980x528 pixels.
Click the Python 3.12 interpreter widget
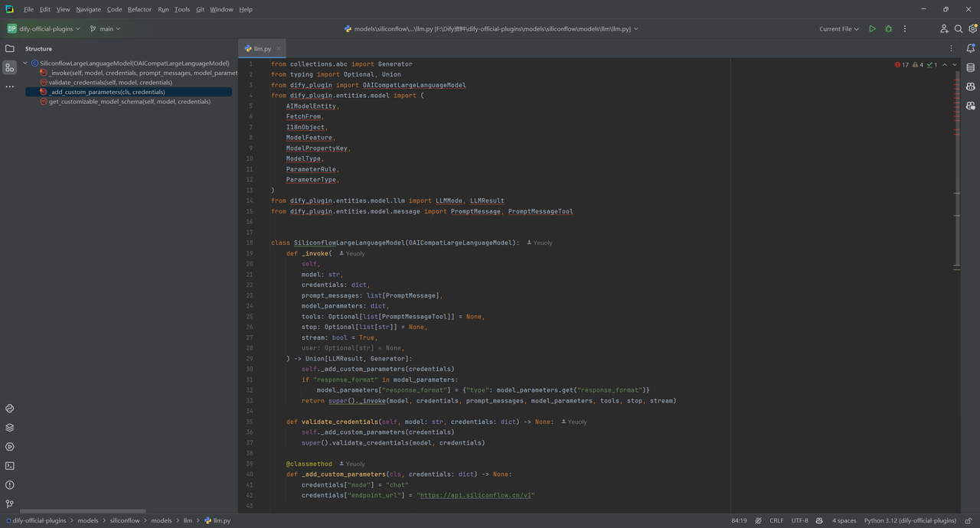click(x=910, y=520)
